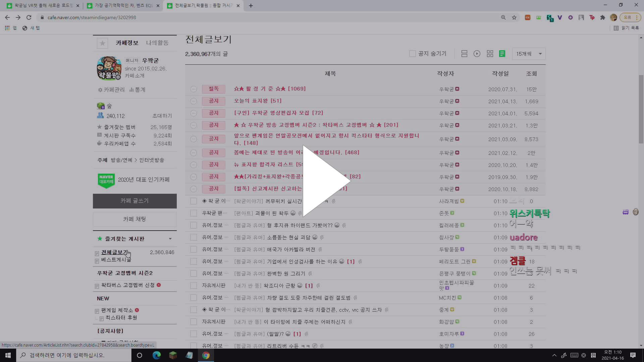Collapse the 오늘의 표지왕 row toggle circle
This screenshot has height=362, width=644.
[x=194, y=101]
